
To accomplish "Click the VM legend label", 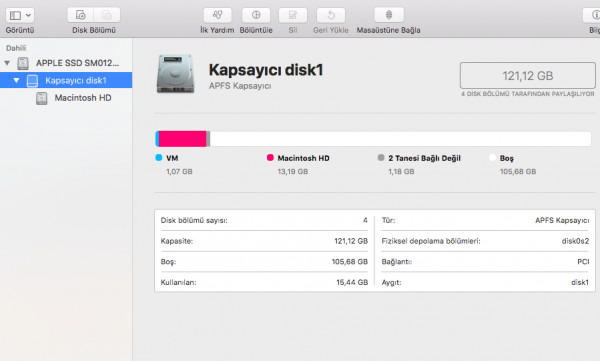I will (172, 158).
